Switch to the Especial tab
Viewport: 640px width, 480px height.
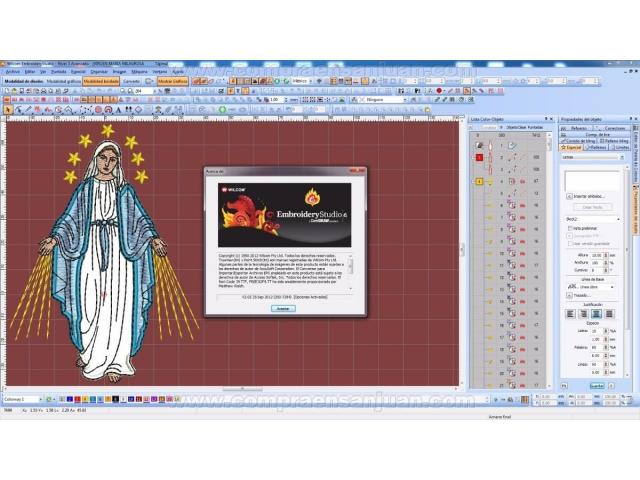(571, 147)
